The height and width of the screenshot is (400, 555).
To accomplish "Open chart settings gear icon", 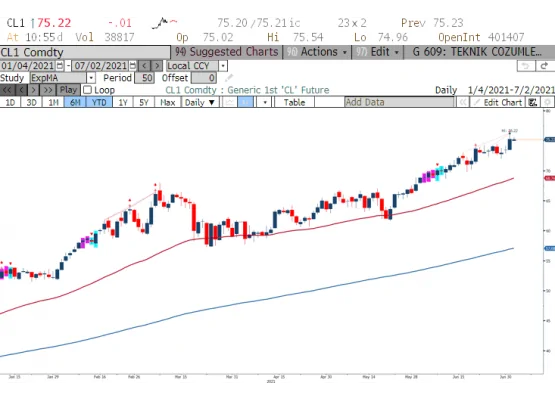I will point(548,103).
